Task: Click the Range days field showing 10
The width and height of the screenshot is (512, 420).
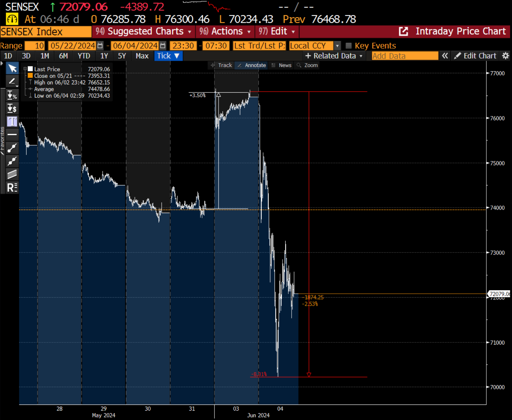Action: (x=35, y=46)
